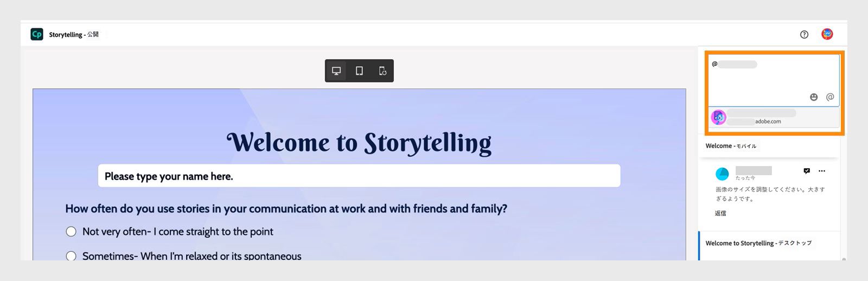
Task: Open the comment's three-dot more options menu
Action: pyautogui.click(x=822, y=171)
